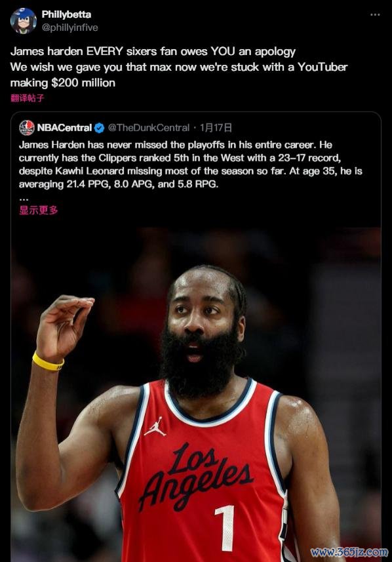Click the quoted tweet's 1月17日 date stamp
The image size is (392, 562).
click(x=216, y=128)
